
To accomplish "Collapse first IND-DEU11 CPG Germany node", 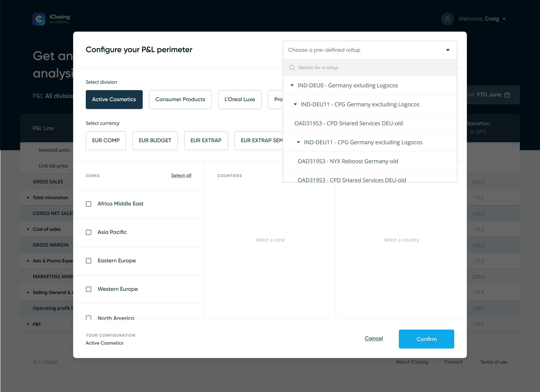I will click(x=295, y=104).
